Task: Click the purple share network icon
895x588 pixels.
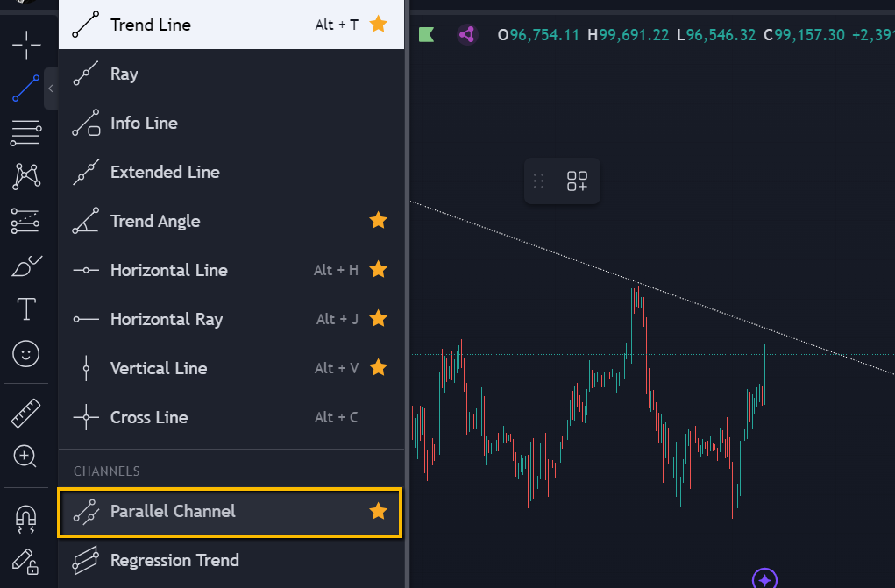Action: coord(466,32)
